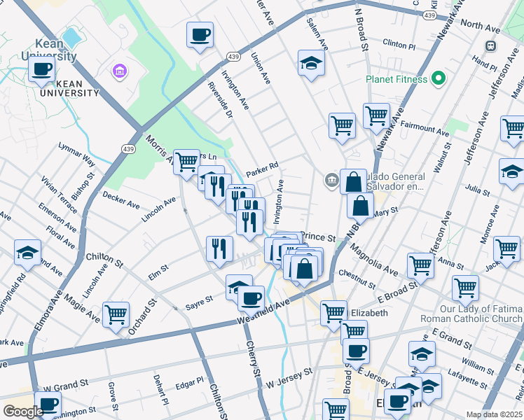Select Our Lady of Fatima Roman Catholic Church label
Viewport: 524px width, 420px height.
(471, 314)
